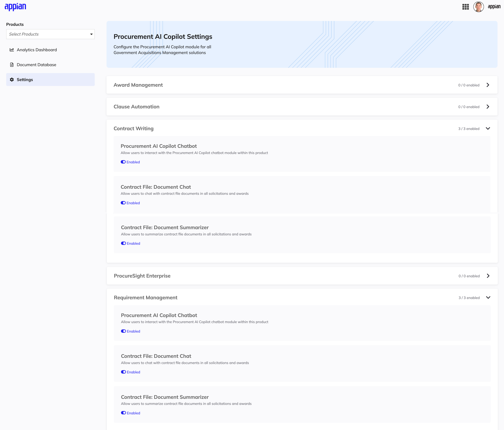Viewport: 504px width, 430px height.
Task: Click the Appian wordmark beside the avatar
Action: point(494,7)
